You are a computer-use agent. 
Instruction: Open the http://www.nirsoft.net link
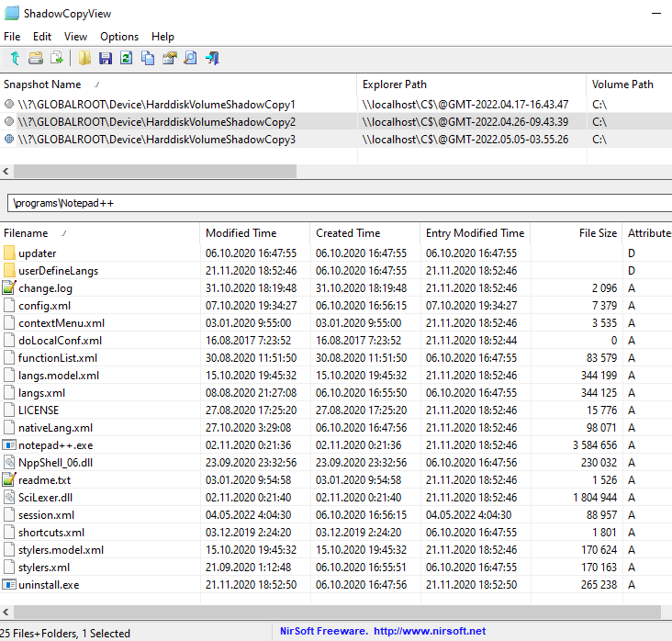(x=430, y=631)
